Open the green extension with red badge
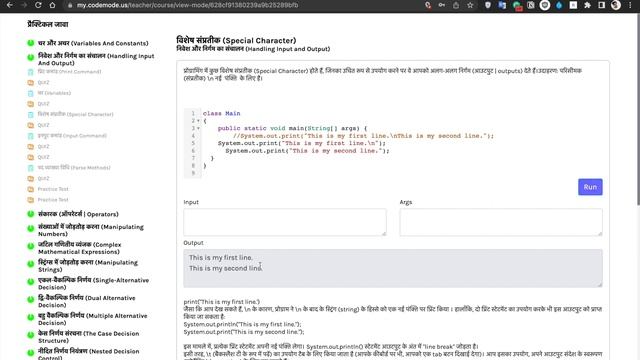640x360 pixels. 517,6
